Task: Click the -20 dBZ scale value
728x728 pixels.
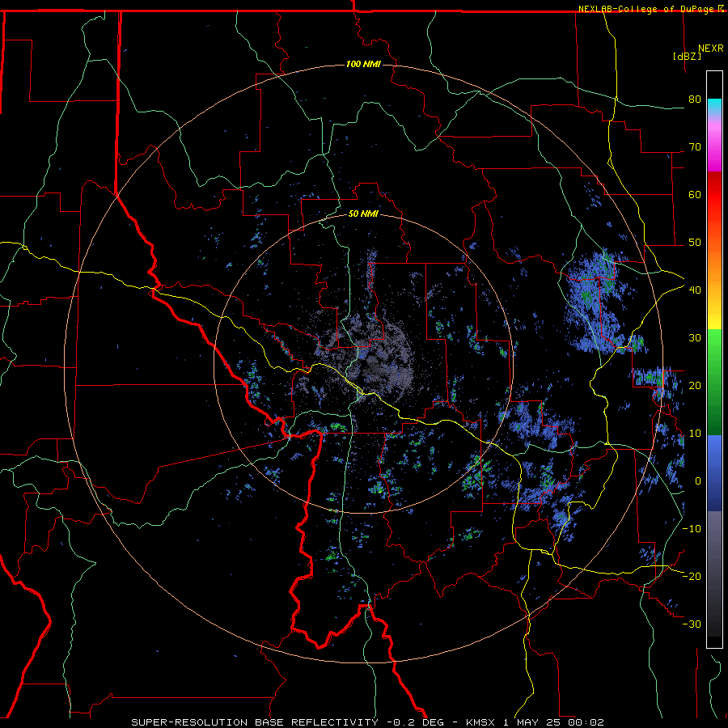Action: click(x=692, y=577)
